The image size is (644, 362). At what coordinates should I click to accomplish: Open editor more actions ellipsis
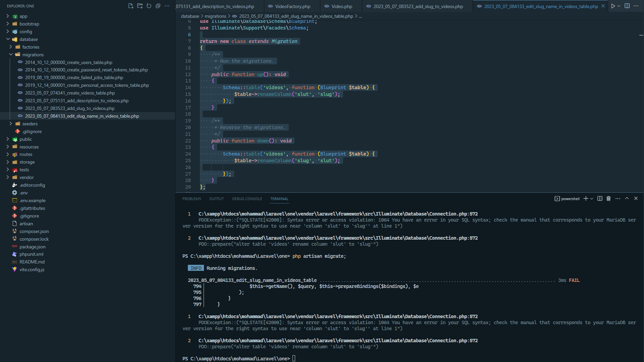(636, 6)
